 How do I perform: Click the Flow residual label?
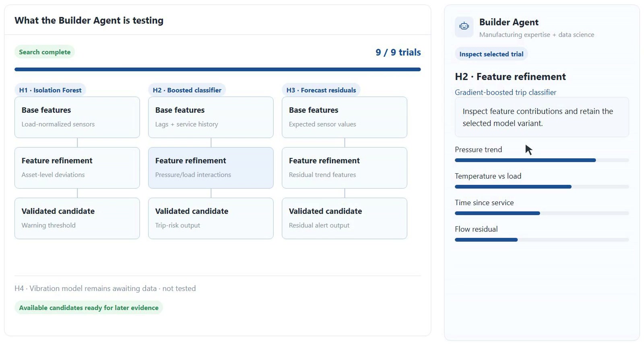(x=476, y=229)
